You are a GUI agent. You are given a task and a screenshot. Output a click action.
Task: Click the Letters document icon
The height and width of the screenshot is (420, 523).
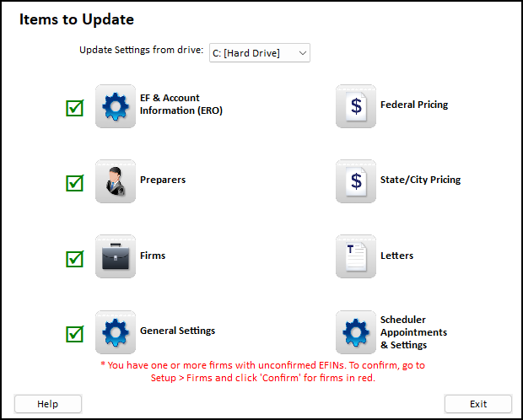356,256
